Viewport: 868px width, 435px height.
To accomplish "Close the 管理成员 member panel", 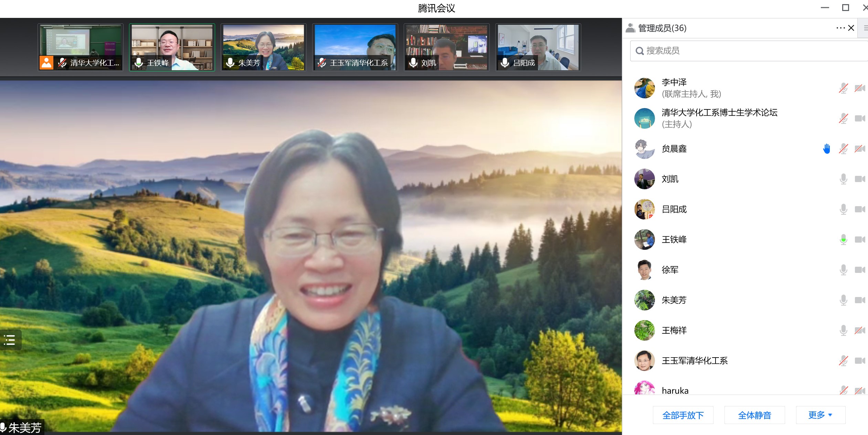I will (851, 28).
